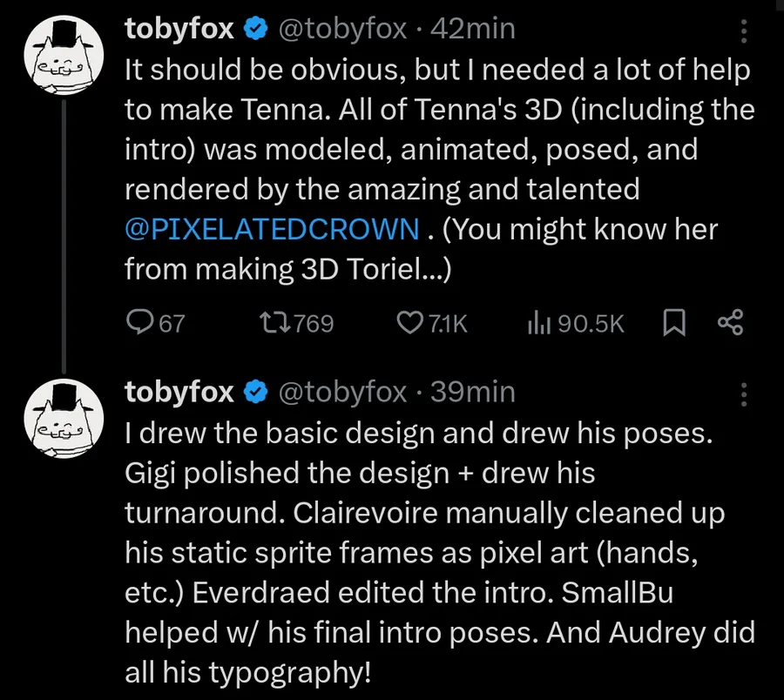Open tobyfox display name on second tweet
Image resolution: width=784 pixels, height=700 pixels.
(x=179, y=392)
